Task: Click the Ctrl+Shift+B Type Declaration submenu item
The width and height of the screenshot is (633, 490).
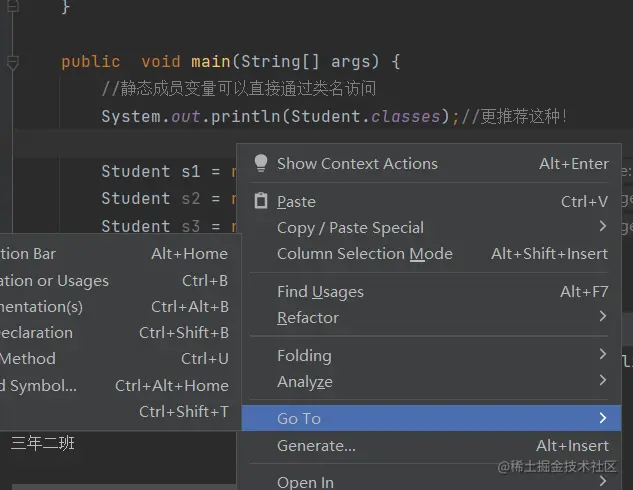Action: click(x=118, y=333)
